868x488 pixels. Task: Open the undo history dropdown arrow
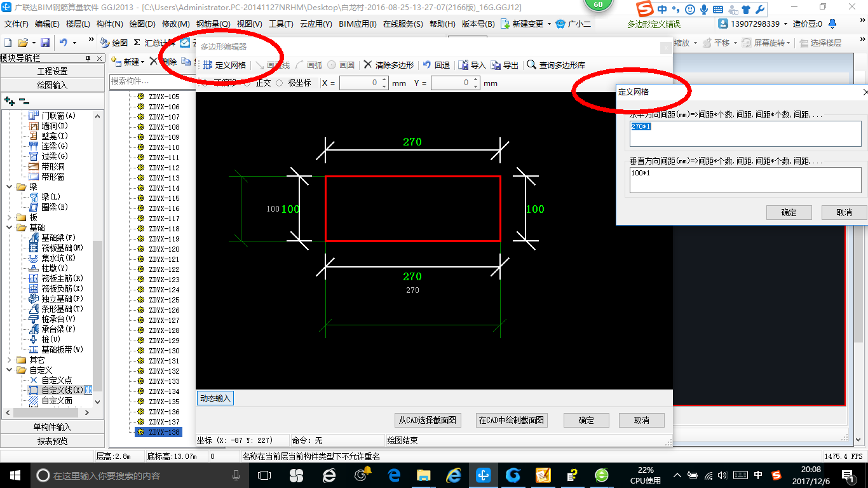(x=74, y=43)
